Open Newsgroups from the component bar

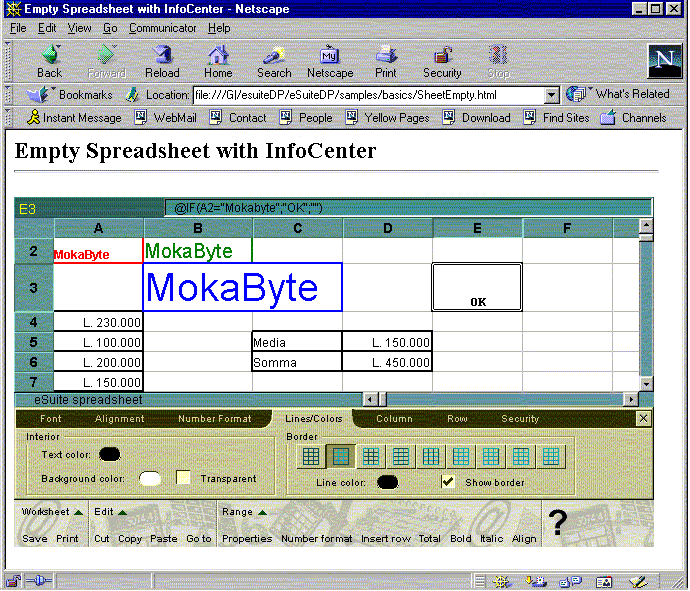tap(570, 582)
